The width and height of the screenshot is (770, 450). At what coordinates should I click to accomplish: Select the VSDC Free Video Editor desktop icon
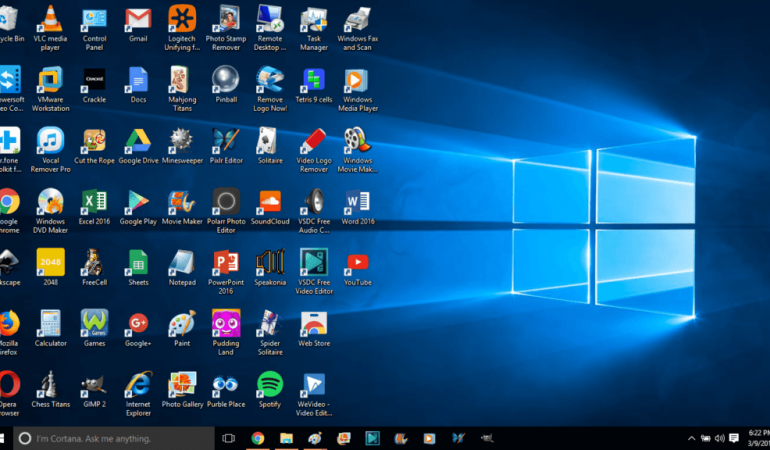(314, 262)
